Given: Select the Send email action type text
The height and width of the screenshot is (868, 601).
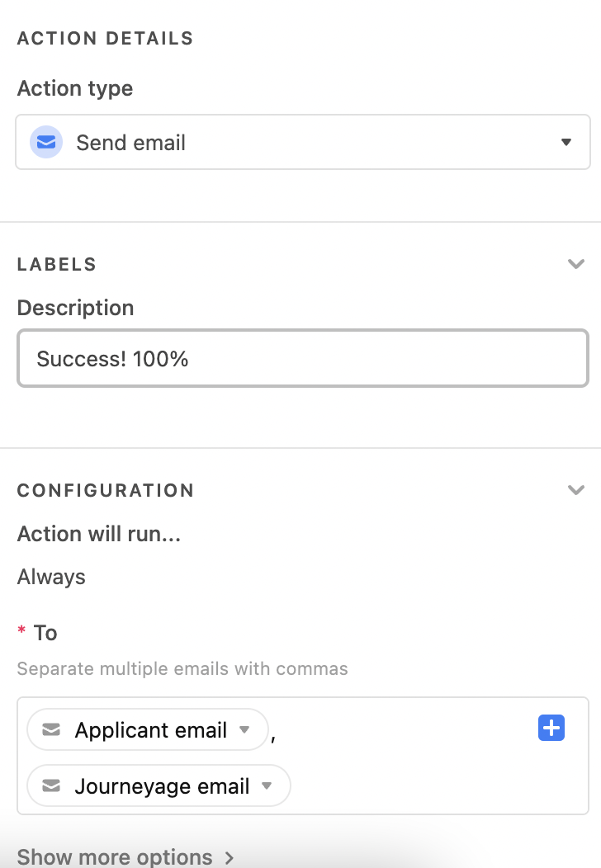Looking at the screenshot, I should [x=130, y=143].
